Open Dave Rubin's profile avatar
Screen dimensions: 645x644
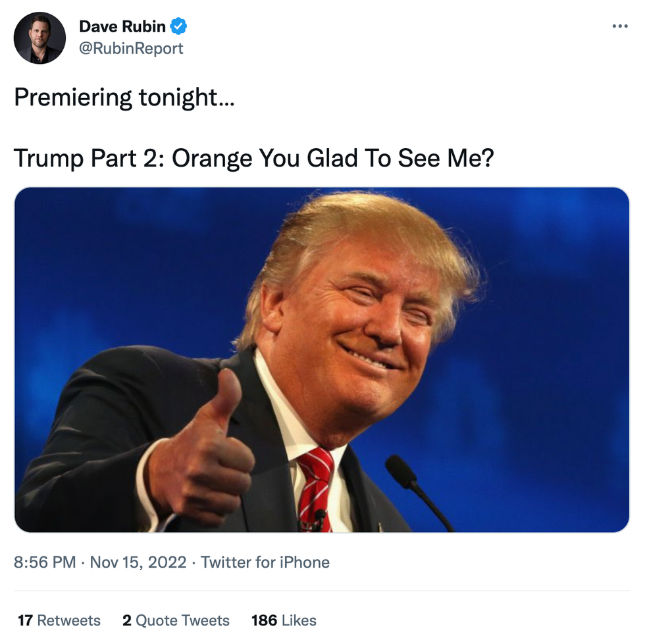tap(39, 38)
